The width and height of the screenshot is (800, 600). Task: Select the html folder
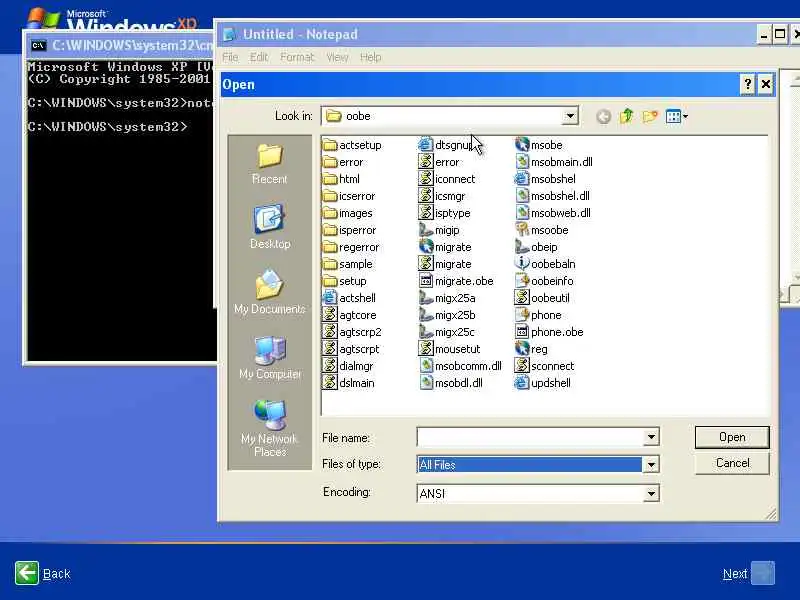[x=341, y=179]
